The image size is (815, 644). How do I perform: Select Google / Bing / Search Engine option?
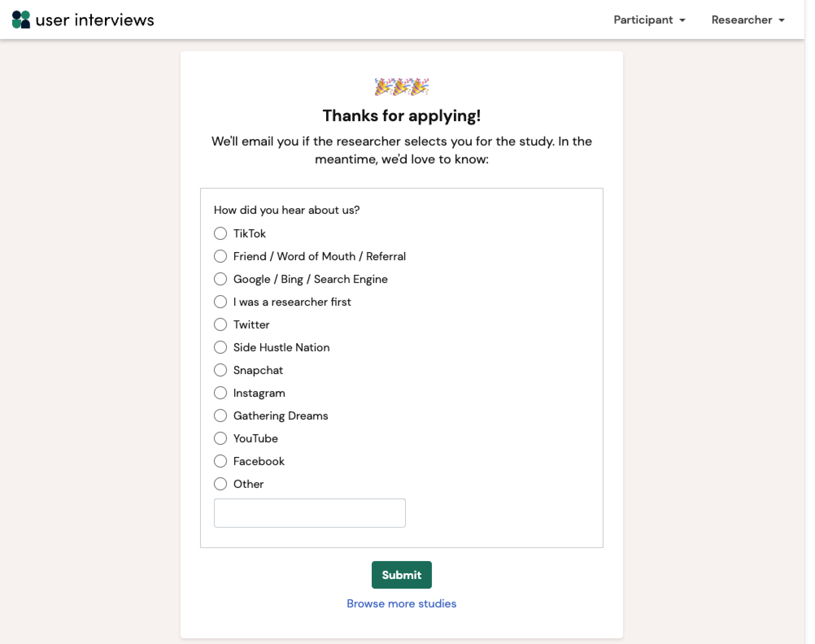tap(220, 279)
